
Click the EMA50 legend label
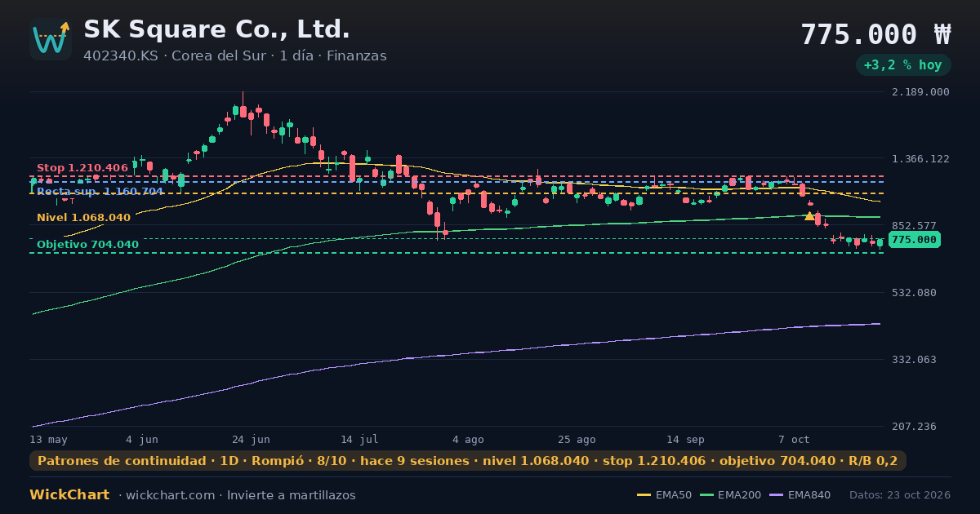[x=674, y=495]
